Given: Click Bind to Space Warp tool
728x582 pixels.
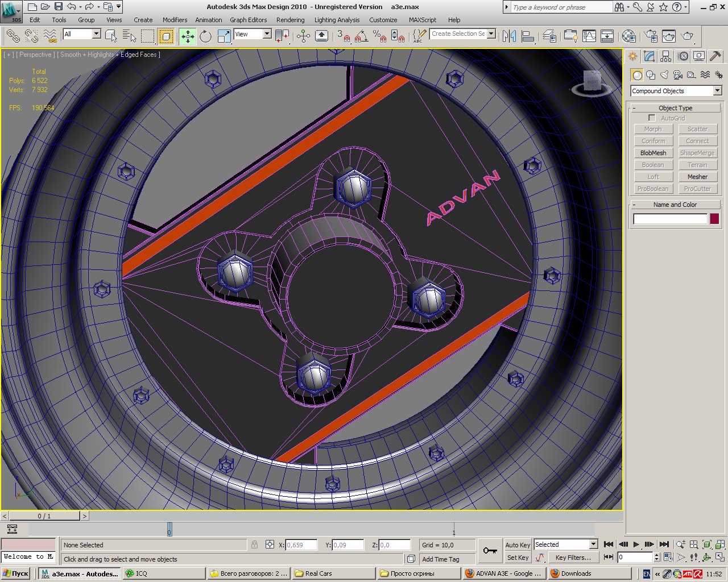Looking at the screenshot, I should tap(50, 36).
